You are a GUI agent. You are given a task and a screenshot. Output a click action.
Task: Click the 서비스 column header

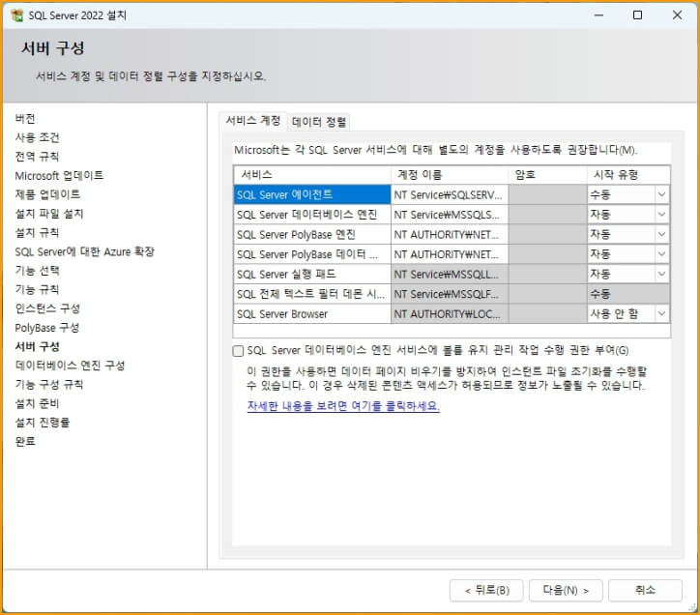312,175
